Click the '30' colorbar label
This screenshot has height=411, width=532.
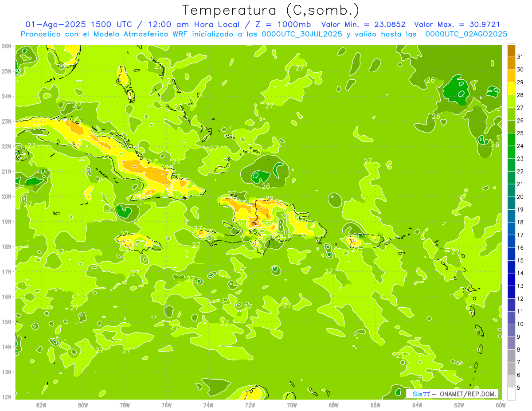point(520,70)
